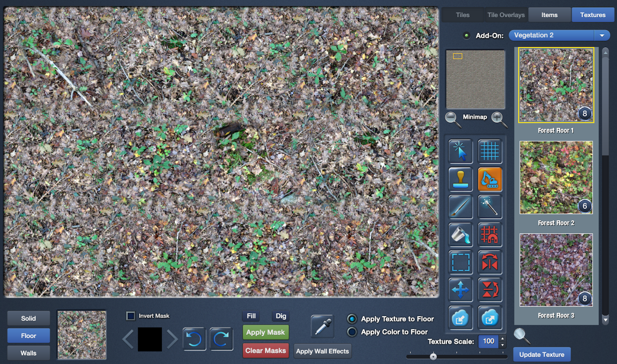
Task: Activate the excavator dig tool
Action: (x=490, y=179)
